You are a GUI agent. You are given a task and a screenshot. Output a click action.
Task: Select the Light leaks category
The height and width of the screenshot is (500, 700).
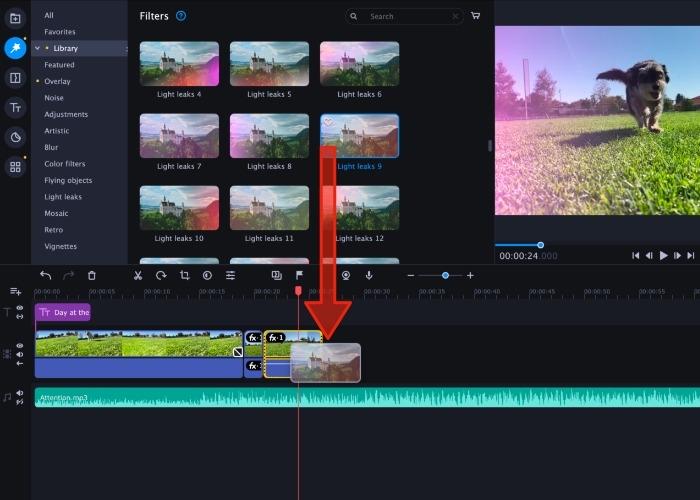tap(63, 197)
